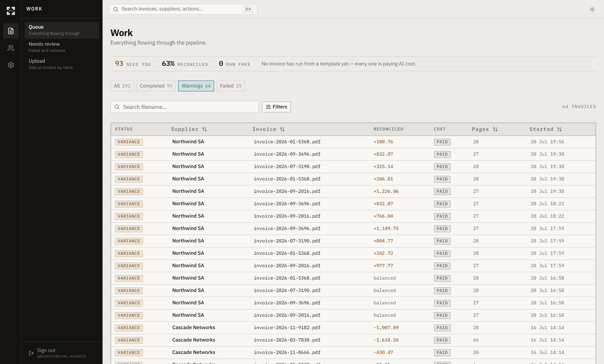Switch to the Failed 29 tab
Image resolution: width=604 pixels, height=364 pixels.
pyautogui.click(x=230, y=86)
